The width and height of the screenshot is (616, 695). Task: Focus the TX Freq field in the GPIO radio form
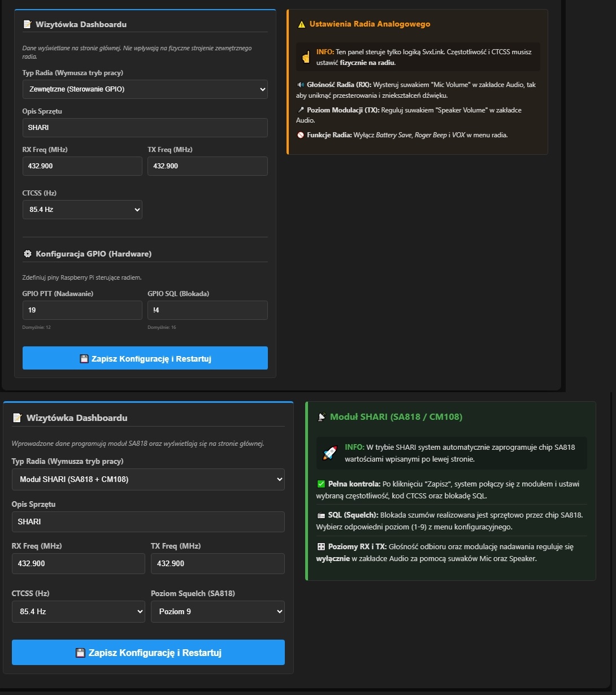point(207,166)
